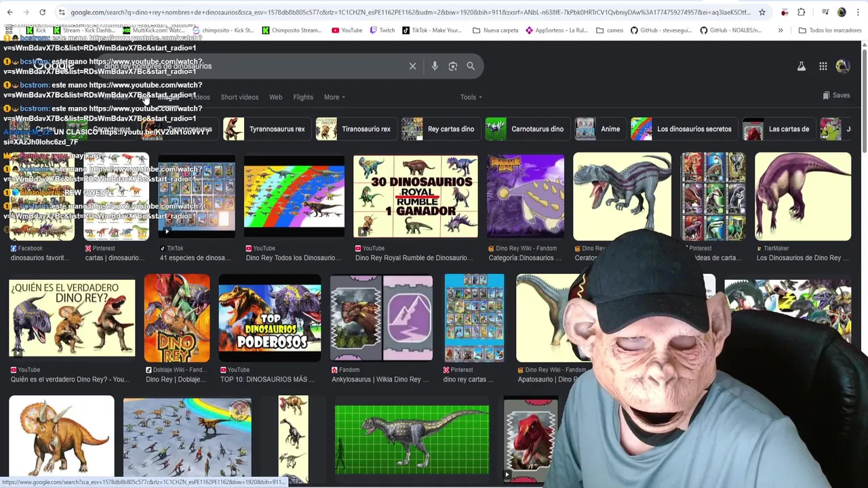This screenshot has width=868, height=488.
Task: Open the orange Triceratops image
Action: click(x=62, y=437)
